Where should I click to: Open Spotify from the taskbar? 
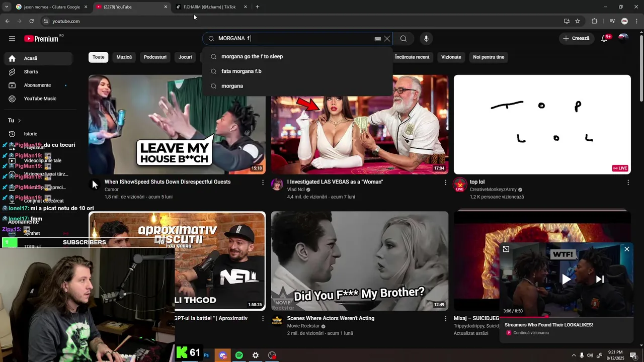coord(239,355)
